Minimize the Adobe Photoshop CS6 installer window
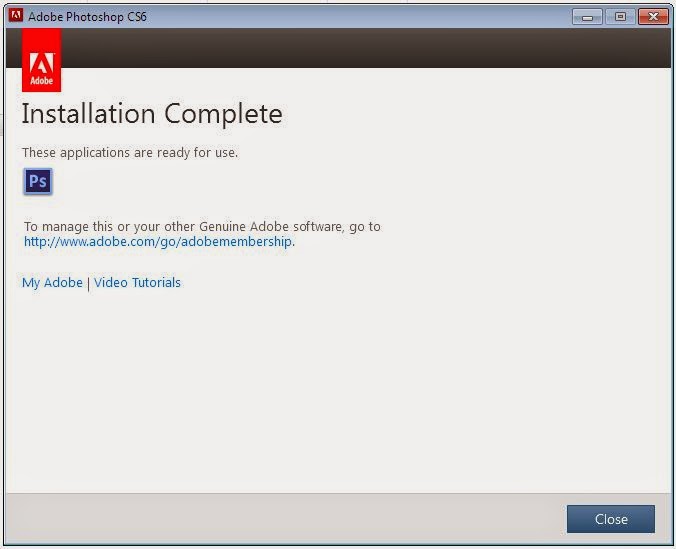 tap(587, 17)
